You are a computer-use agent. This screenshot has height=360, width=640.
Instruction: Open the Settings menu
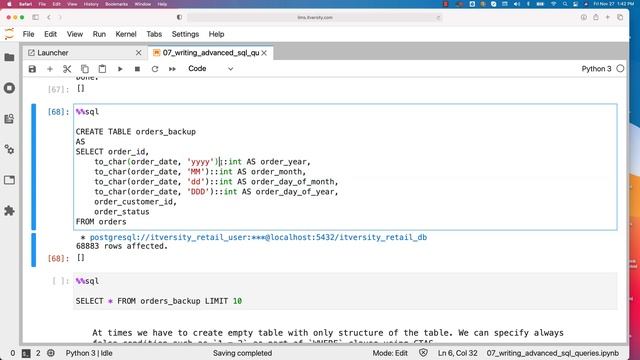point(185,34)
